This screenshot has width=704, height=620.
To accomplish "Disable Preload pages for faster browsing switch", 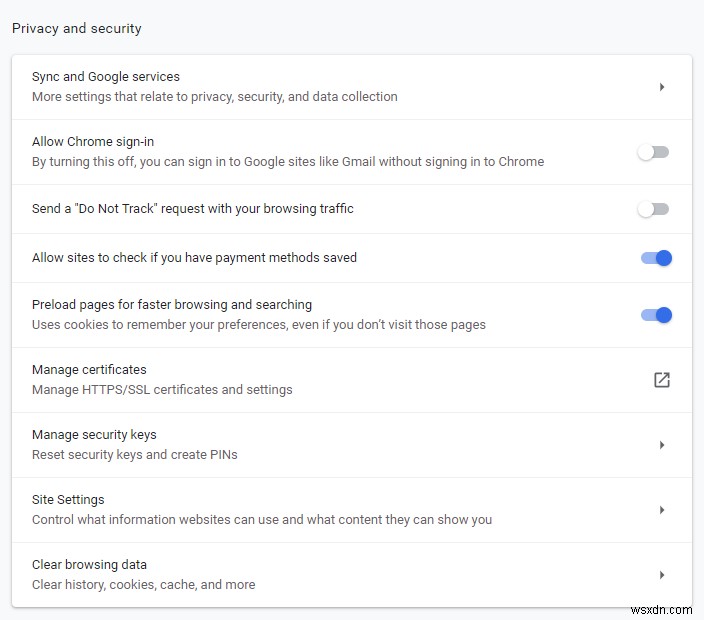I will click(656, 315).
